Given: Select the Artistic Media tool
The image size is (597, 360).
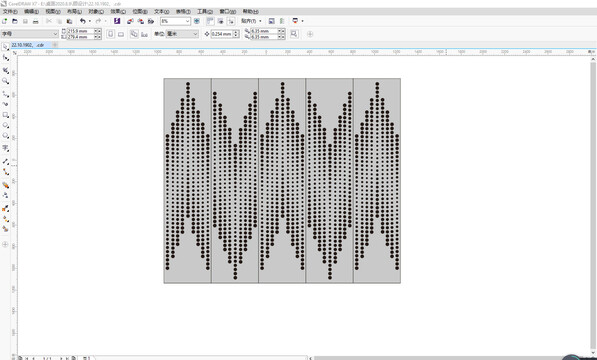Looking at the screenshot, I should click(5, 104).
